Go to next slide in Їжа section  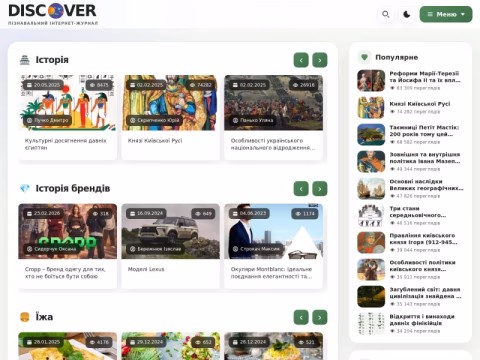tap(320, 318)
